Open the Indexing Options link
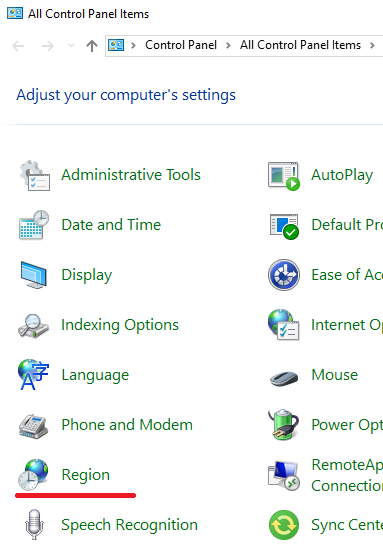The image size is (383, 548). (120, 325)
